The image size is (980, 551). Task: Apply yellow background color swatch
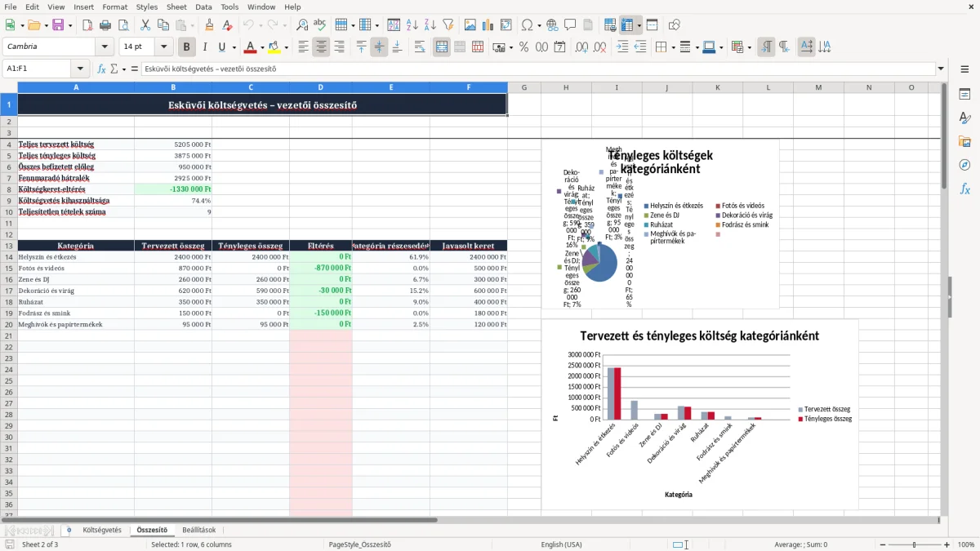274,47
